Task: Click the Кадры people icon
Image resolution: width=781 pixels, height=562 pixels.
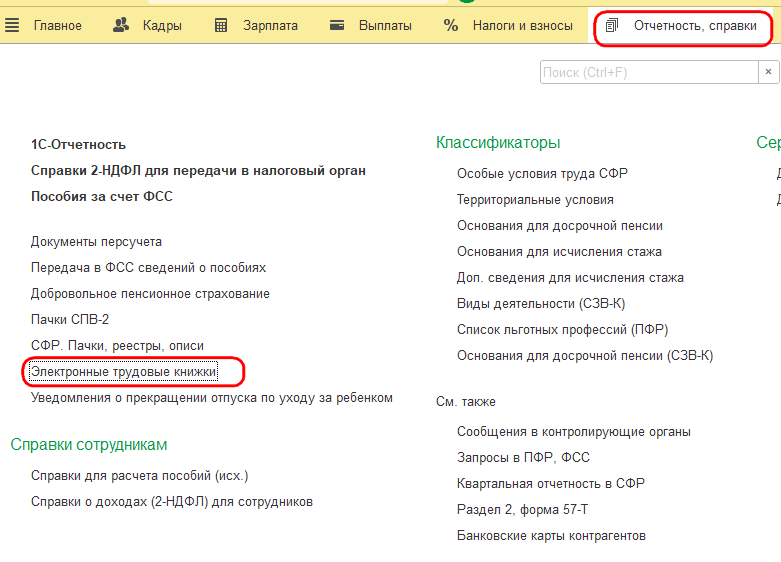Action: 121,25
